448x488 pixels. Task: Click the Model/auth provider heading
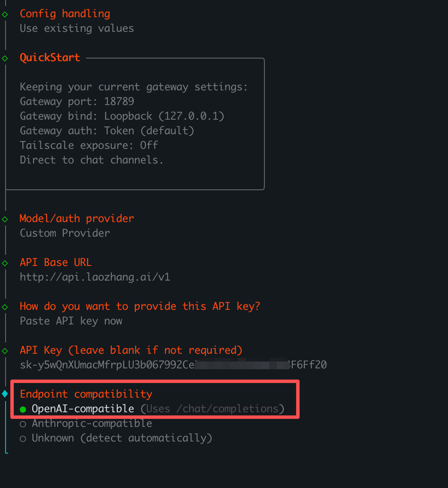(x=77, y=218)
